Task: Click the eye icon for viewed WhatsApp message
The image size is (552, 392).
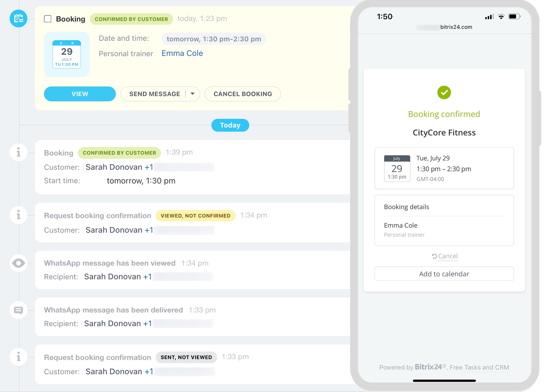Action: point(18,263)
